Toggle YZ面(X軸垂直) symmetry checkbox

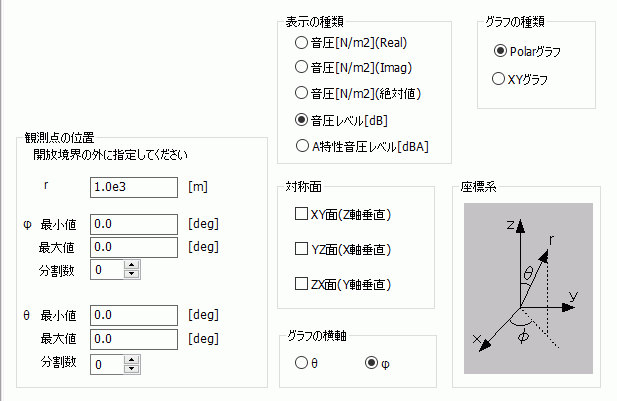click(301, 248)
